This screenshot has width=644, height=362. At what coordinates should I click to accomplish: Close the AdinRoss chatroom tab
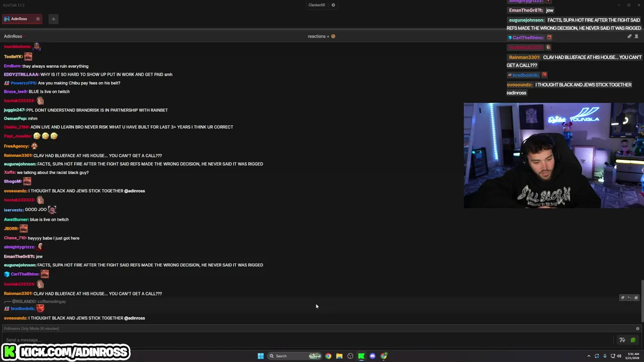point(38,19)
